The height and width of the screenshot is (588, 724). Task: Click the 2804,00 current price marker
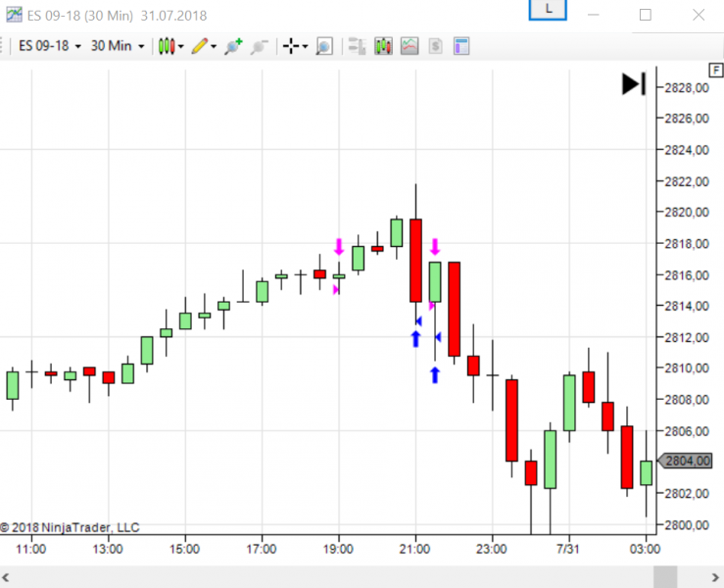pyautogui.click(x=685, y=461)
